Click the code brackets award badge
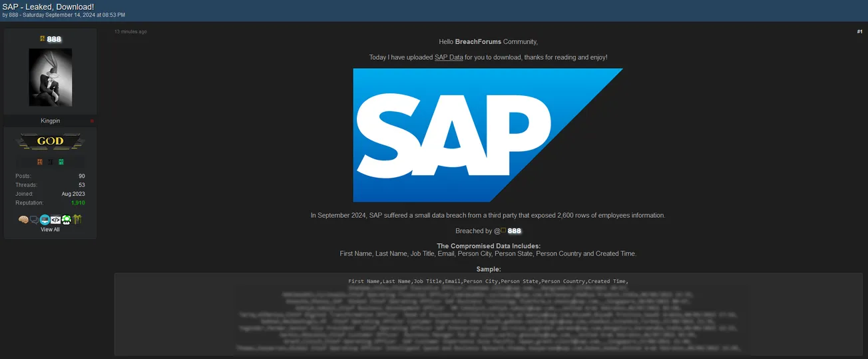Screen dimensions: 868x359 click(56, 220)
